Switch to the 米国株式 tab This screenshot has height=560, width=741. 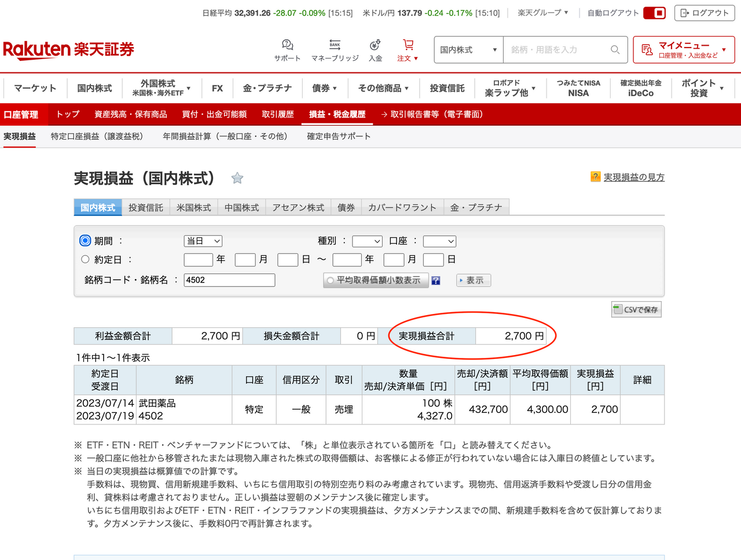pyautogui.click(x=193, y=207)
